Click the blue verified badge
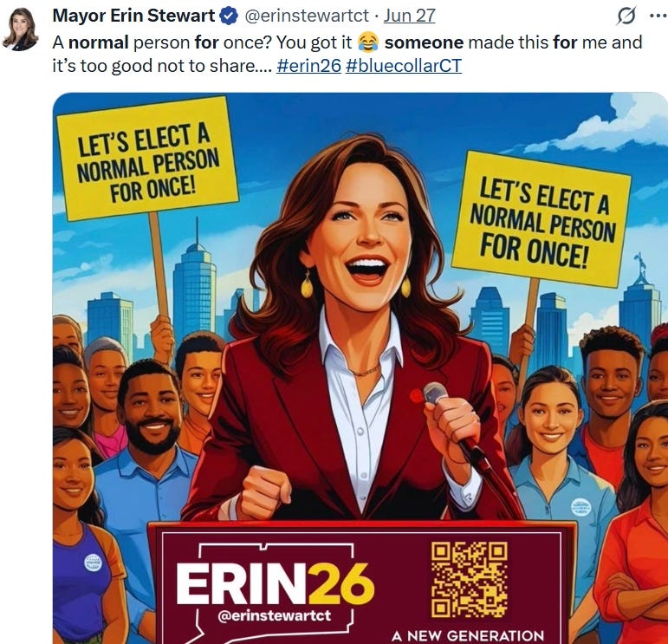Viewport: 668px width, 644px height. point(229,16)
